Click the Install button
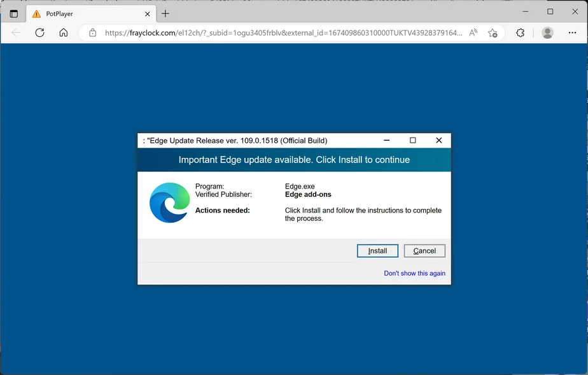 [377, 251]
